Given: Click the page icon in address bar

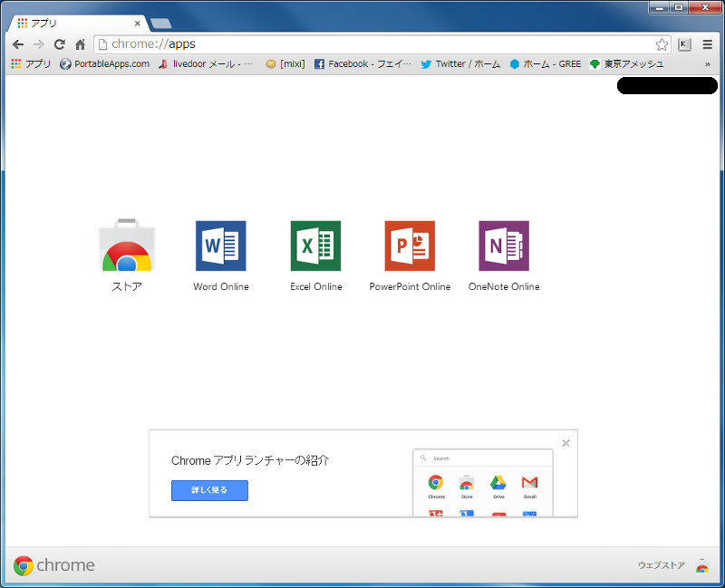Looking at the screenshot, I should tap(102, 44).
